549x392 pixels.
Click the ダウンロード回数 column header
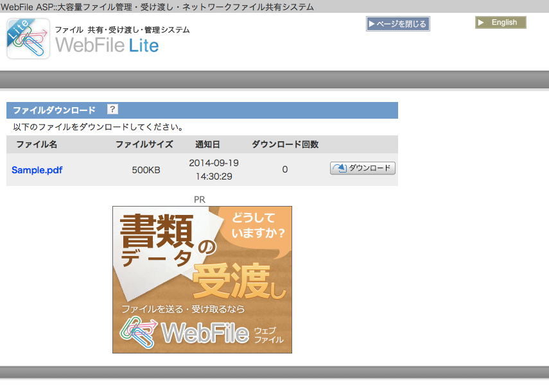coord(285,144)
